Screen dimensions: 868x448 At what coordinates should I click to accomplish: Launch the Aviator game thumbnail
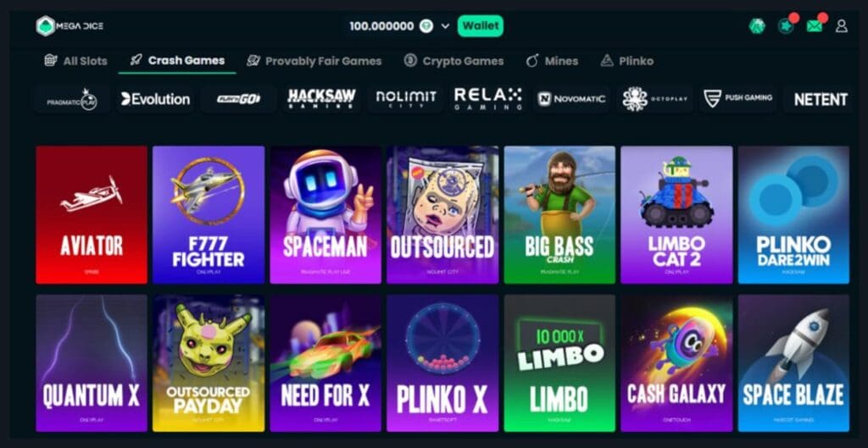[x=92, y=214]
